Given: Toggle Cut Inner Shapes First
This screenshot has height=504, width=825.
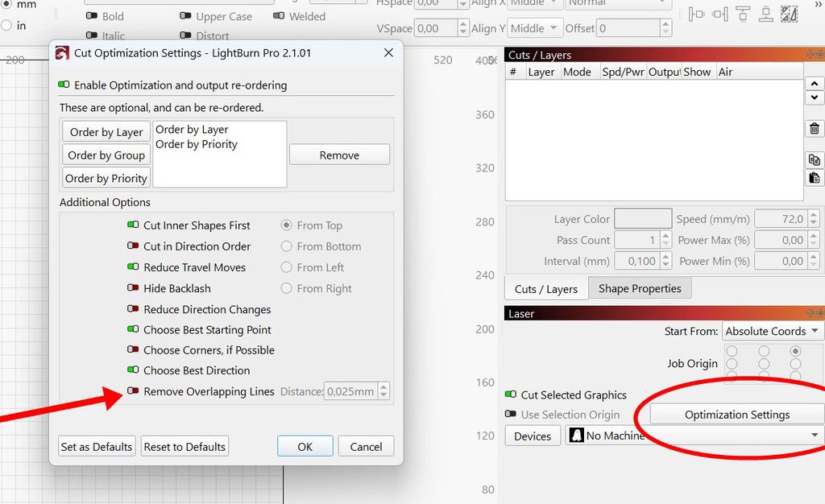Looking at the screenshot, I should click(133, 225).
